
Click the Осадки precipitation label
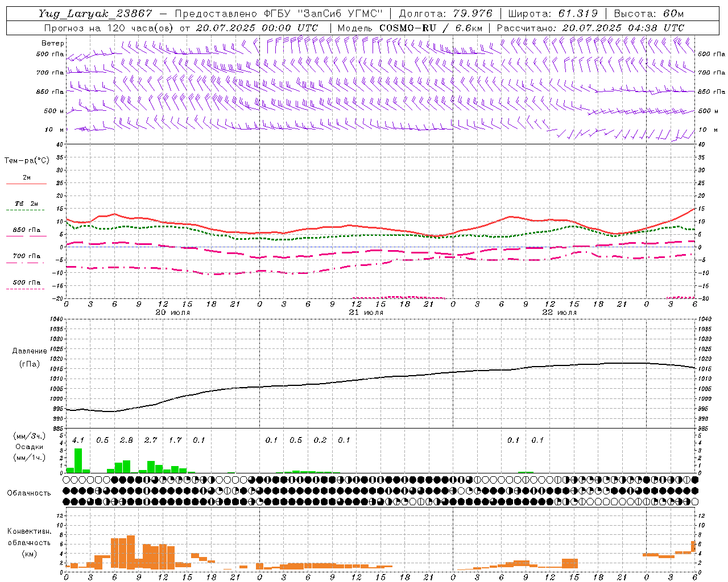(x=29, y=447)
